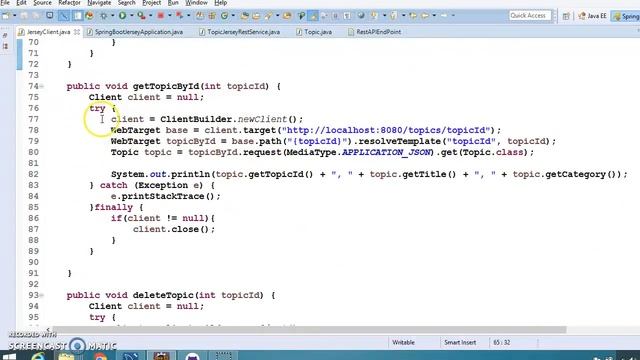Click the Spring dashboard leaf icon
640x360 pixels.
tap(89, 16)
